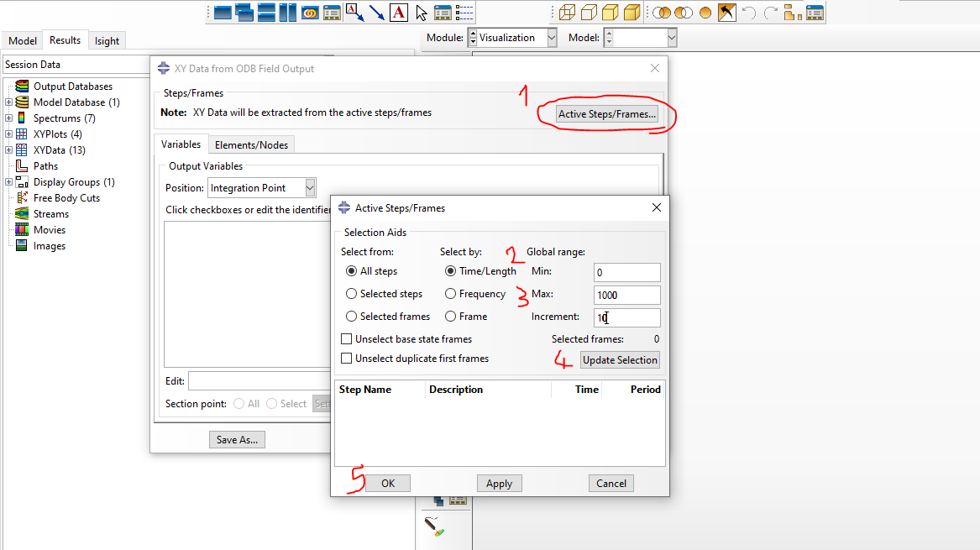
Task: Click into the Max global range field
Action: click(626, 295)
